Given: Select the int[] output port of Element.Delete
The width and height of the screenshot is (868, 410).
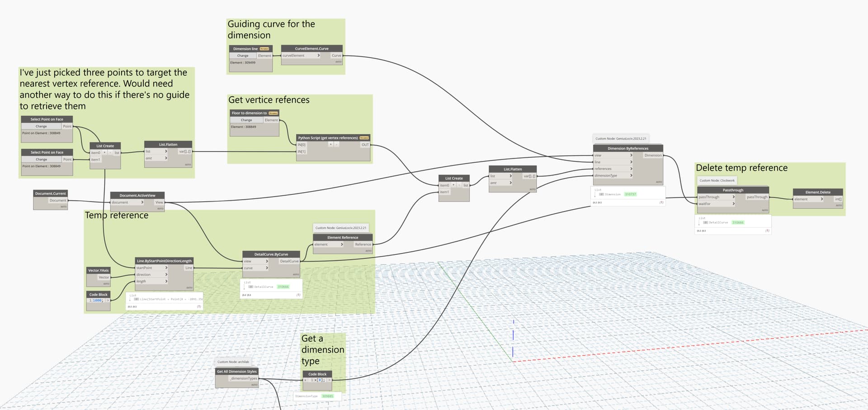Looking at the screenshot, I should tap(838, 199).
